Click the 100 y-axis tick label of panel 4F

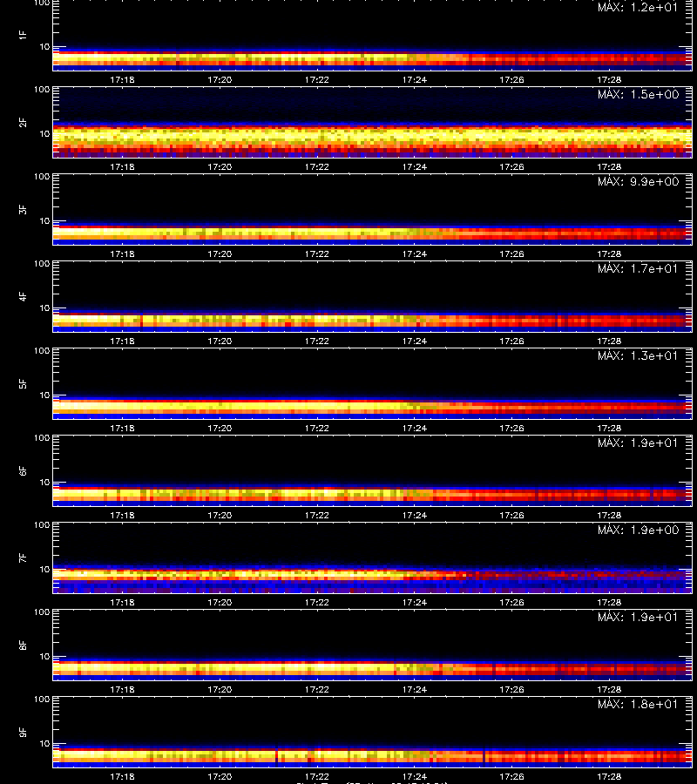tap(42, 263)
